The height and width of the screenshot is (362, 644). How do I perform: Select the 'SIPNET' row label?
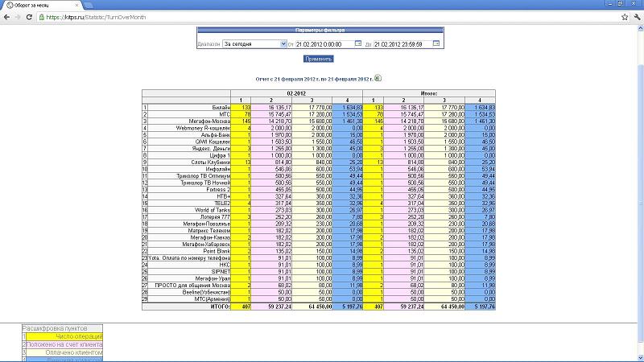tap(221, 272)
